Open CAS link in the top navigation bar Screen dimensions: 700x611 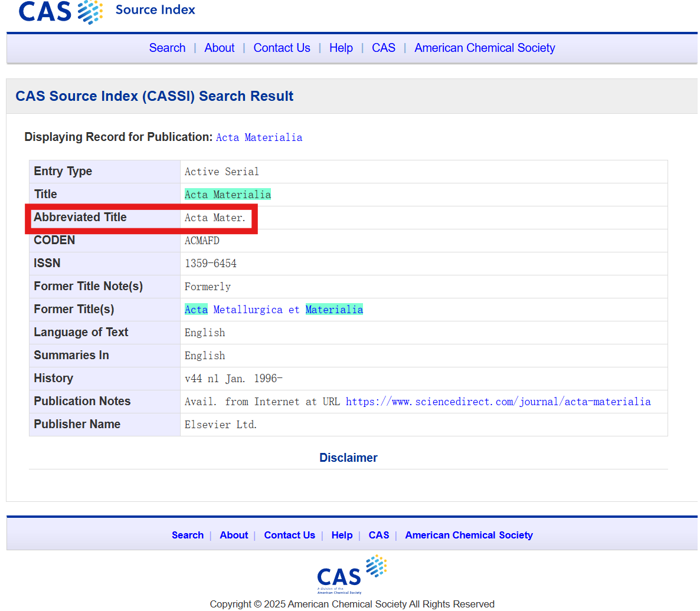(384, 48)
